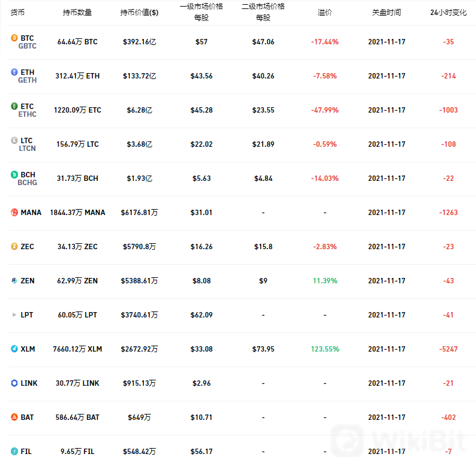Click the MANA coin icon
Viewport: 476px width, 469px height.
pos(14,213)
